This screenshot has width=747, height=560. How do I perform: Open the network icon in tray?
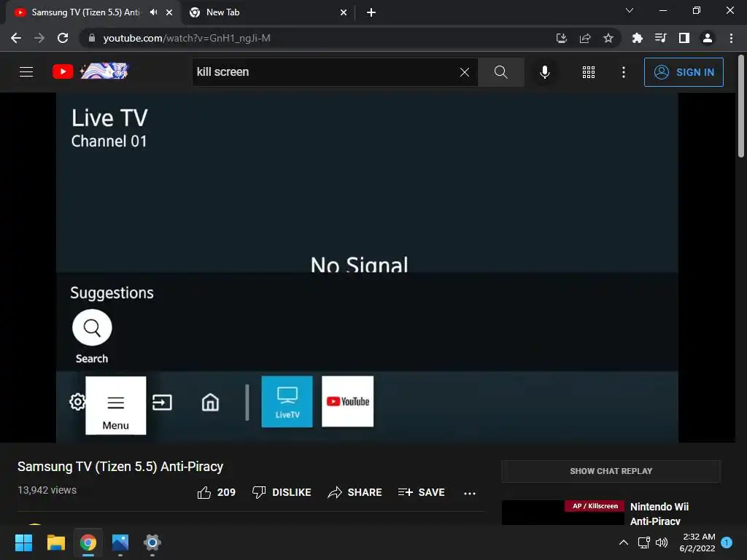tap(644, 542)
